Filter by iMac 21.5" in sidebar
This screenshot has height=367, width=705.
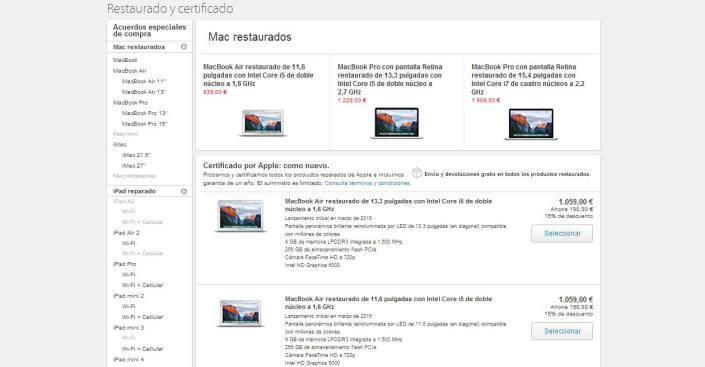coord(136,155)
